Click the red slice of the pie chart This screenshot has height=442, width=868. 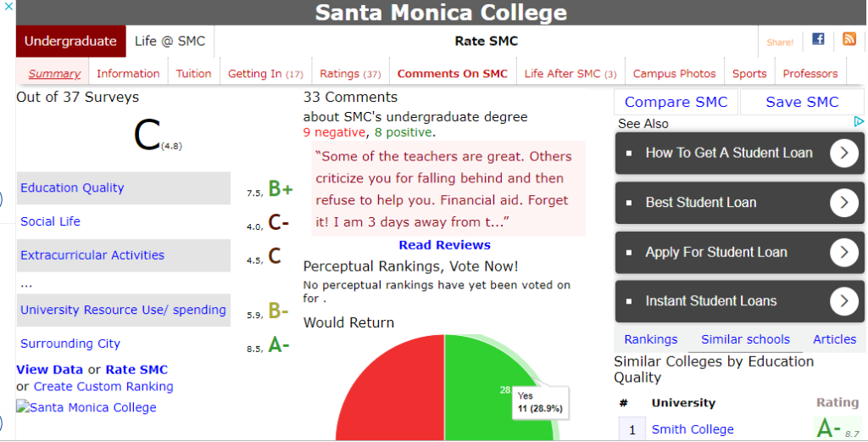tap(393, 394)
